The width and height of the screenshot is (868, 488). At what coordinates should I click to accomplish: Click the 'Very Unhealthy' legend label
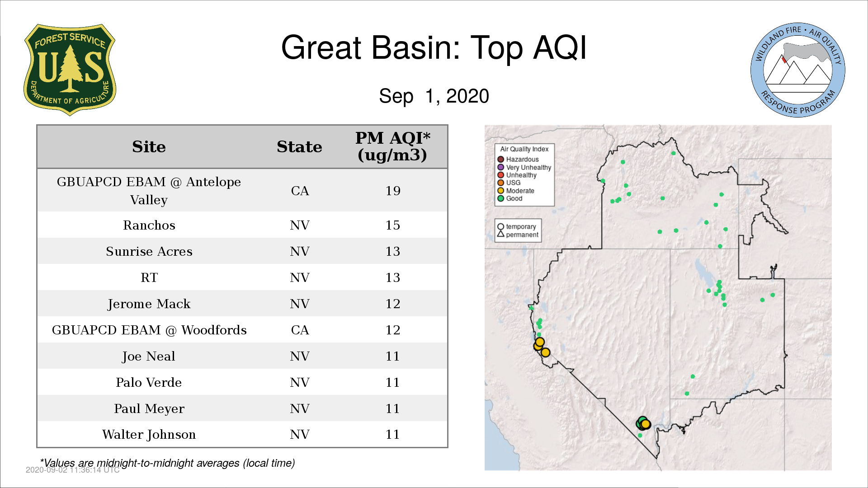click(x=528, y=167)
